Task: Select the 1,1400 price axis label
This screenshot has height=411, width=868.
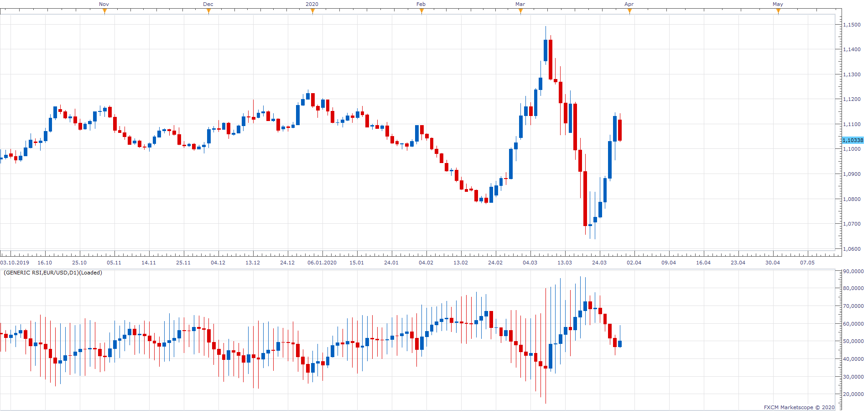Action: (x=852, y=49)
